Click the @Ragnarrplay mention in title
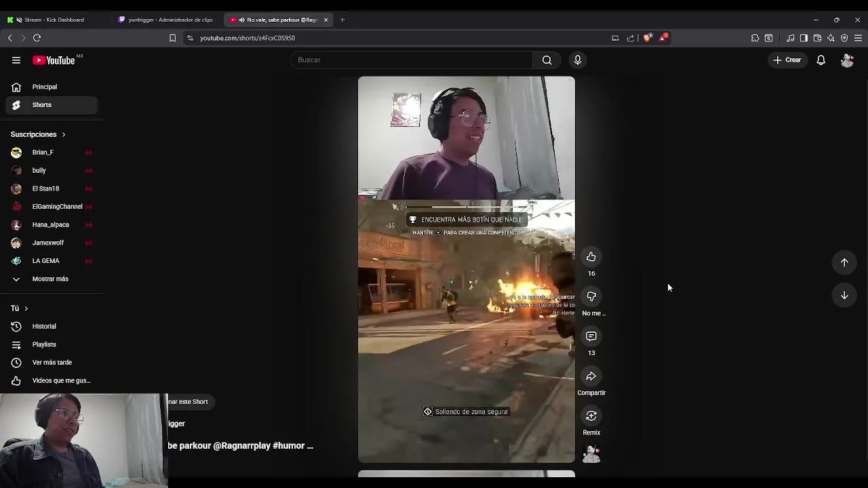 pyautogui.click(x=241, y=446)
